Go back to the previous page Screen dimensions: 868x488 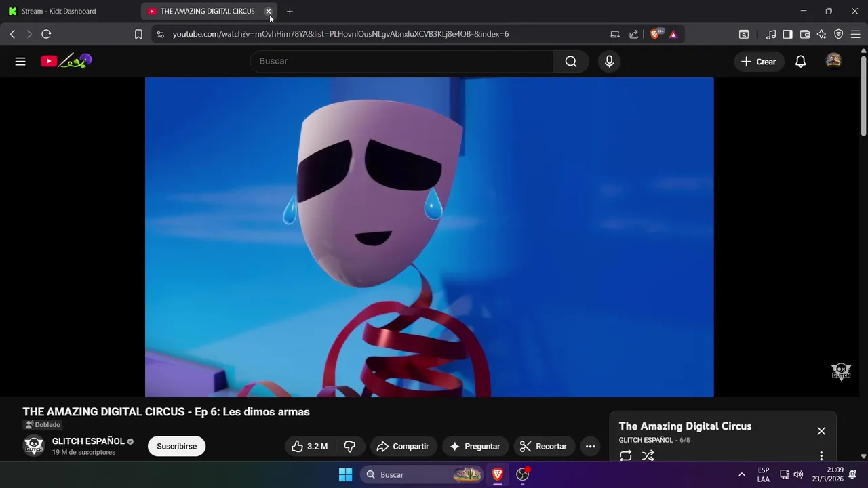12,34
